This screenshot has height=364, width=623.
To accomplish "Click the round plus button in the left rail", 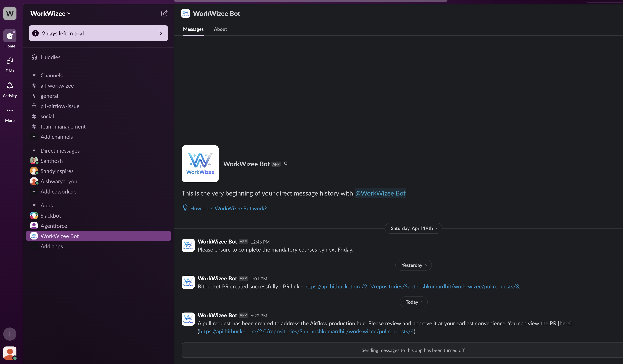I will (x=10, y=334).
